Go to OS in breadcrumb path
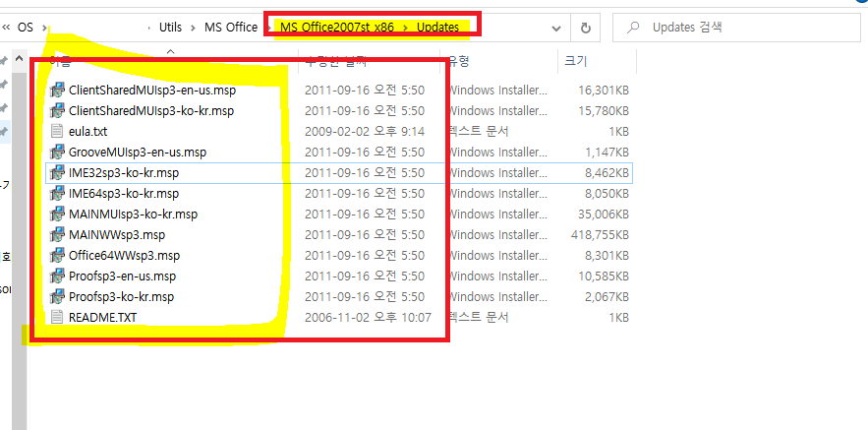The width and height of the screenshot is (868, 430). (26, 28)
